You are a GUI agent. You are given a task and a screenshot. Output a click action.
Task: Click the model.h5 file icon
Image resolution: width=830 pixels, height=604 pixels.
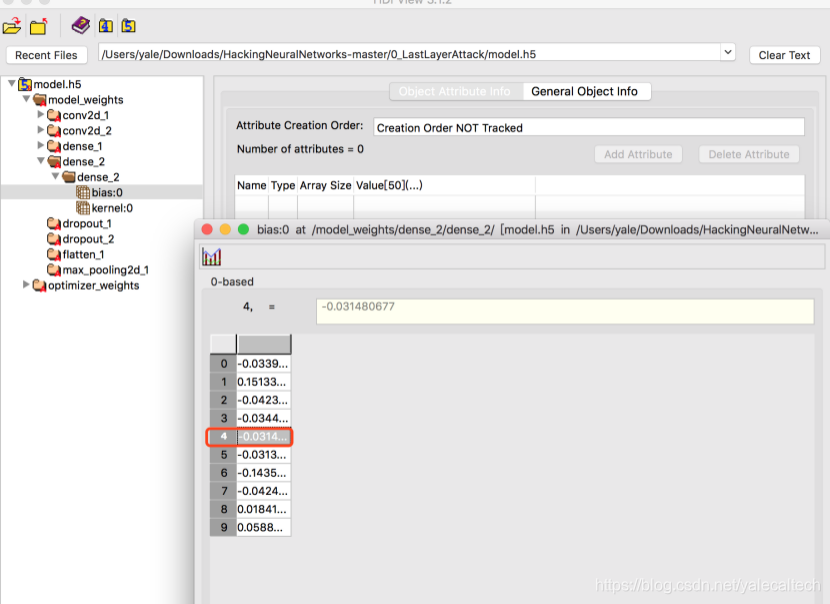click(25, 84)
